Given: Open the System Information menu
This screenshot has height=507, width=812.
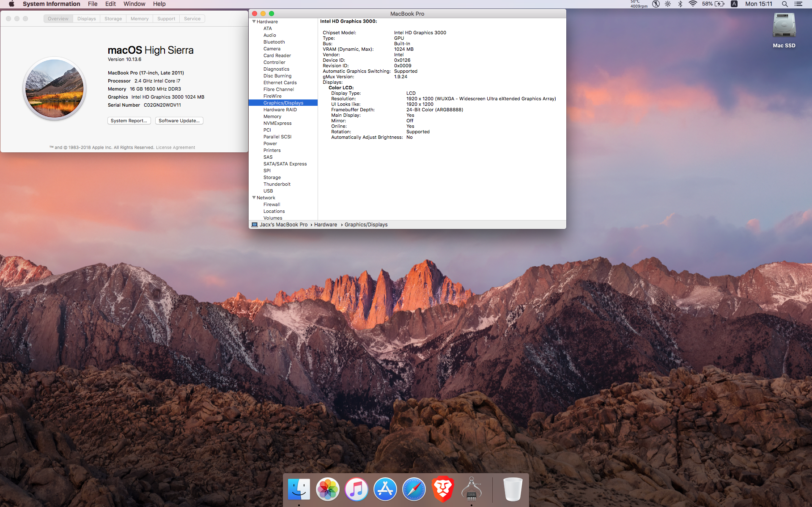Looking at the screenshot, I should (51, 4).
